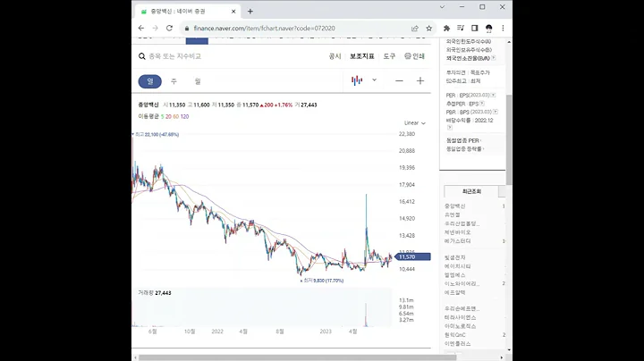Screen dimensions: 644x361
Task: Click the PBR BPS(2023.03) help icon
Action: (x=496, y=112)
